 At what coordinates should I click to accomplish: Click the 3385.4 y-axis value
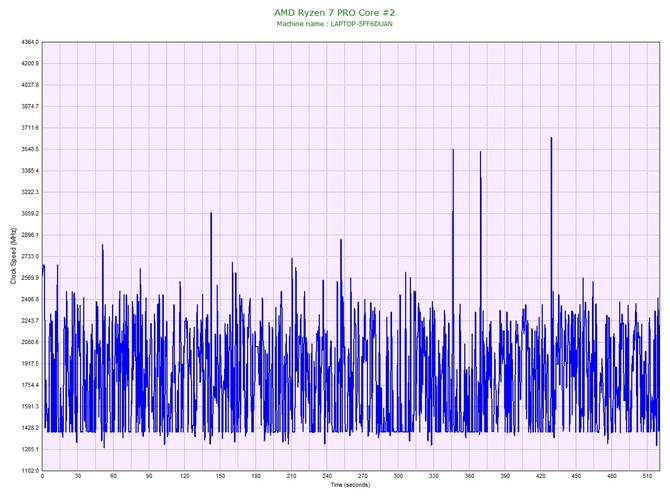point(30,171)
